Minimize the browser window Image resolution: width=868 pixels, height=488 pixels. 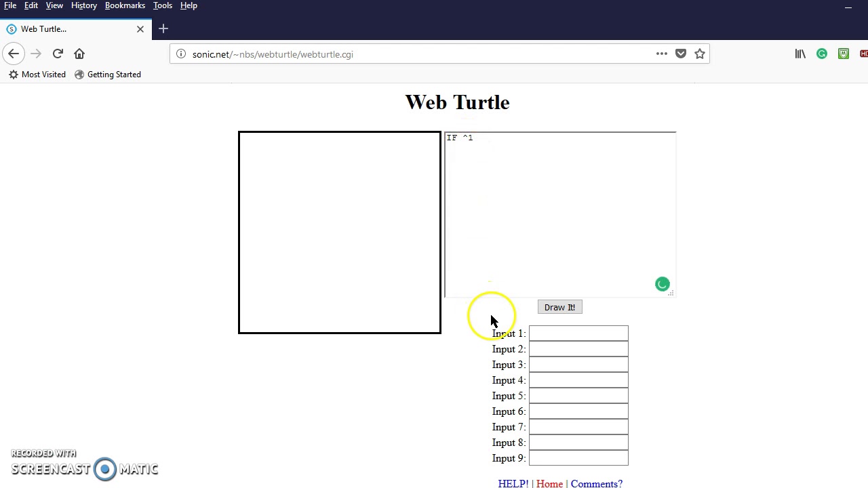pyautogui.click(x=848, y=7)
